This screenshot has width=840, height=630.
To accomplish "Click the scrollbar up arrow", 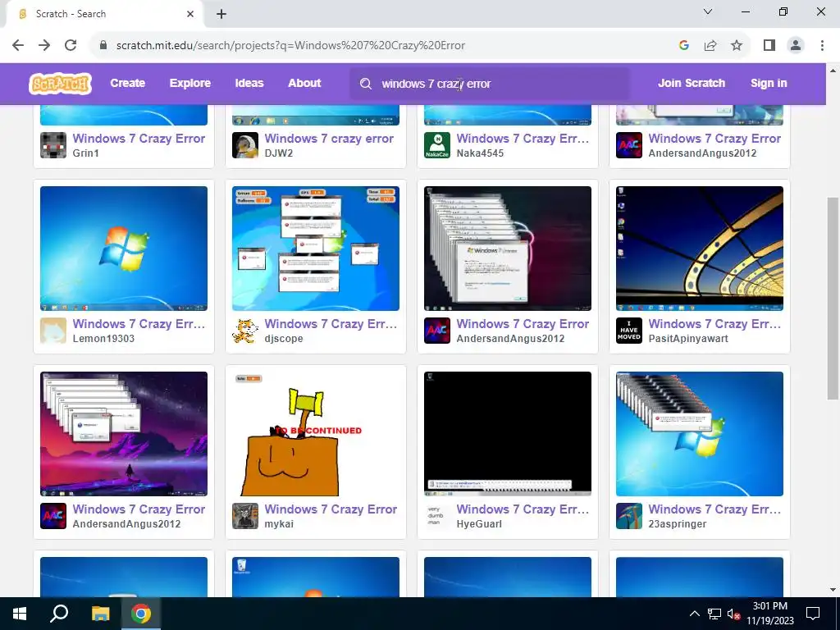I will tap(833, 71).
